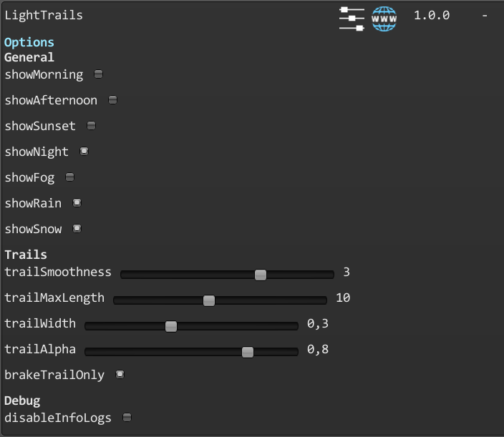Disable the showNight checkbox
The width and height of the screenshot is (504, 437).
(84, 151)
